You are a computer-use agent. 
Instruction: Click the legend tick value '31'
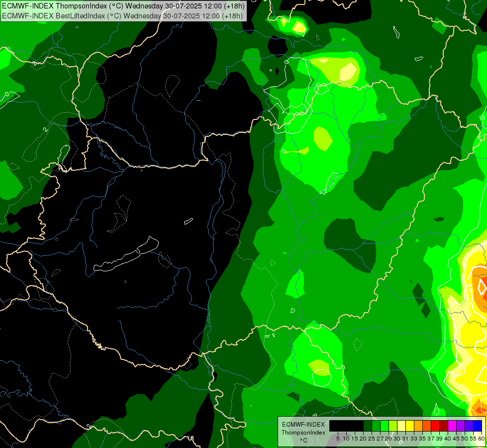tap(405, 439)
